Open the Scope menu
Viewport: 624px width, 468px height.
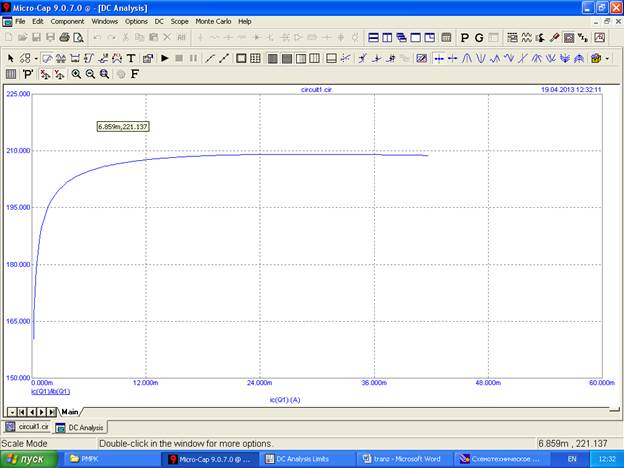pos(179,21)
